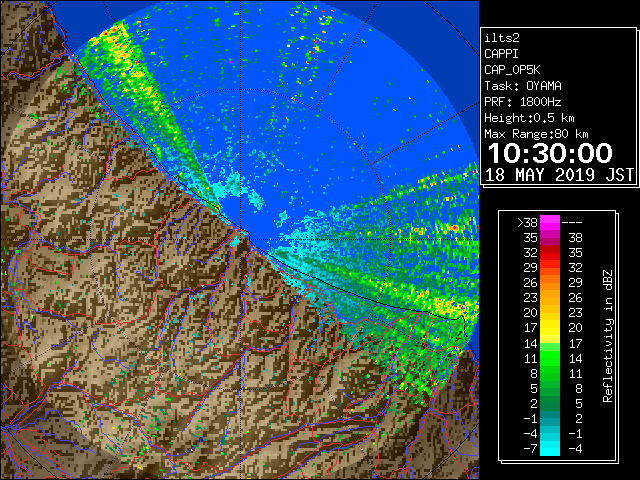Click the 'Reflectivity in dBZ' legend title
The width and height of the screenshot is (640, 480).
coord(608,336)
